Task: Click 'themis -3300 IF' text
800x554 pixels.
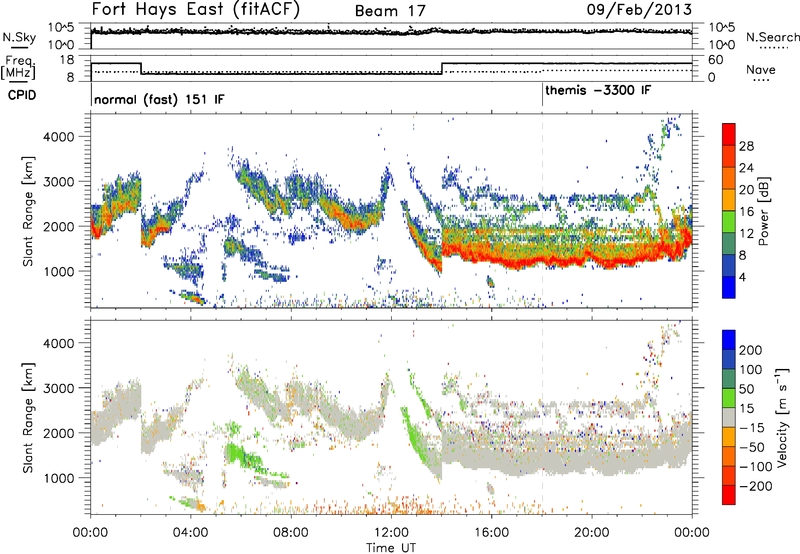Action: (598, 90)
